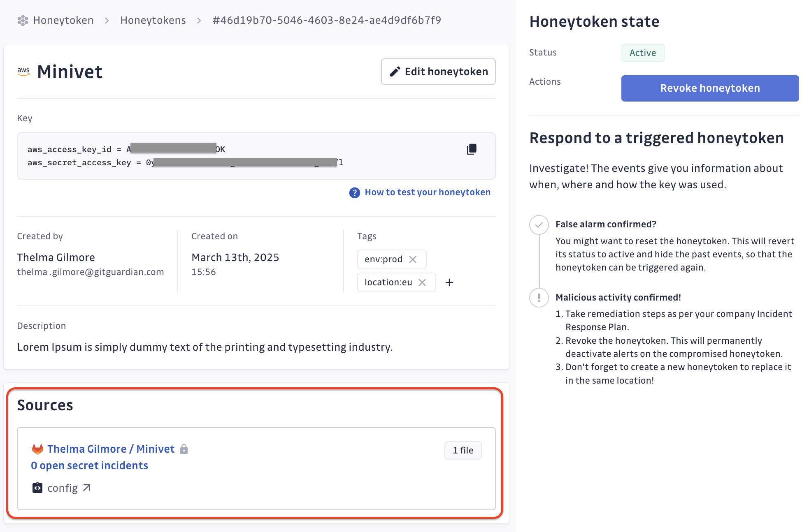
Task: Click the creation time 15:56
Action: coord(204,272)
